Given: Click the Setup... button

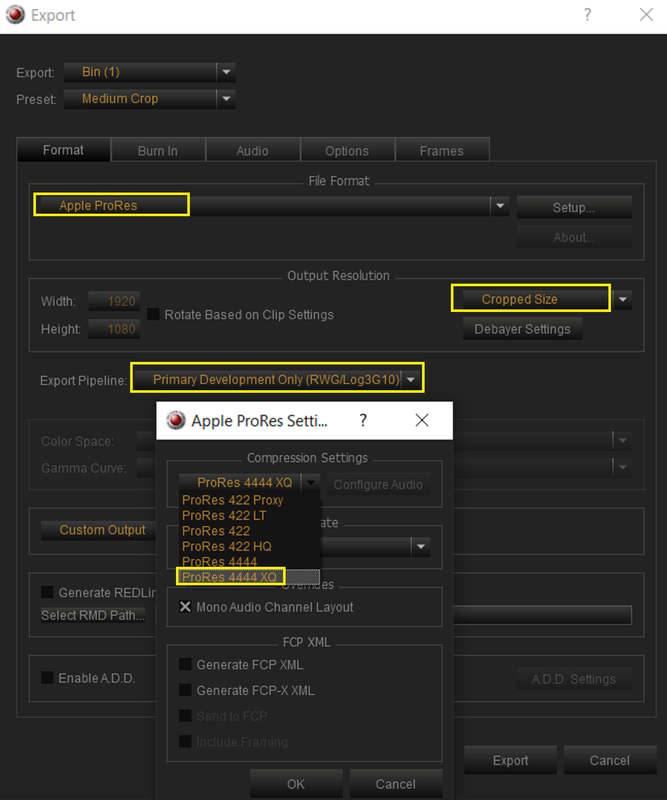Looking at the screenshot, I should point(574,208).
